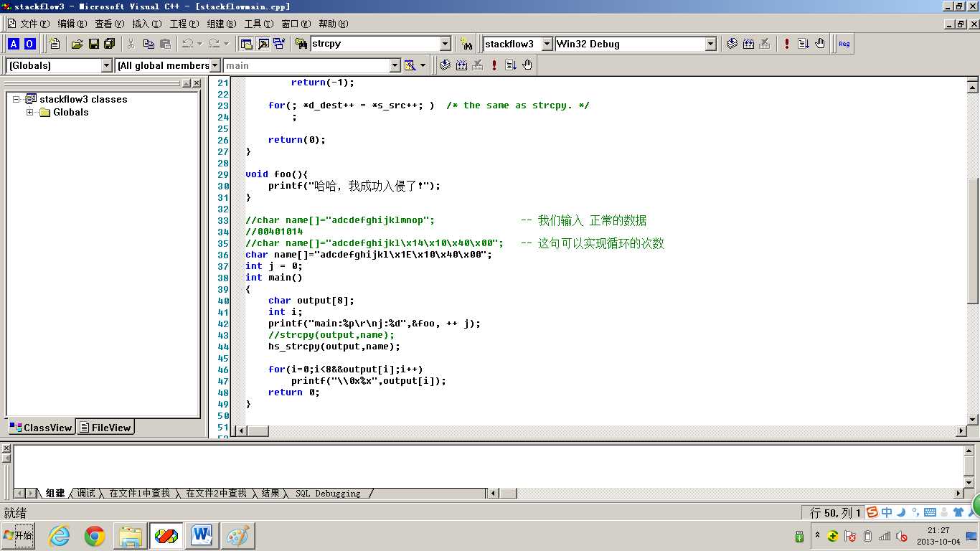Open Internet Explorer from taskbar
Image resolution: width=980 pixels, height=551 pixels.
pyautogui.click(x=59, y=536)
